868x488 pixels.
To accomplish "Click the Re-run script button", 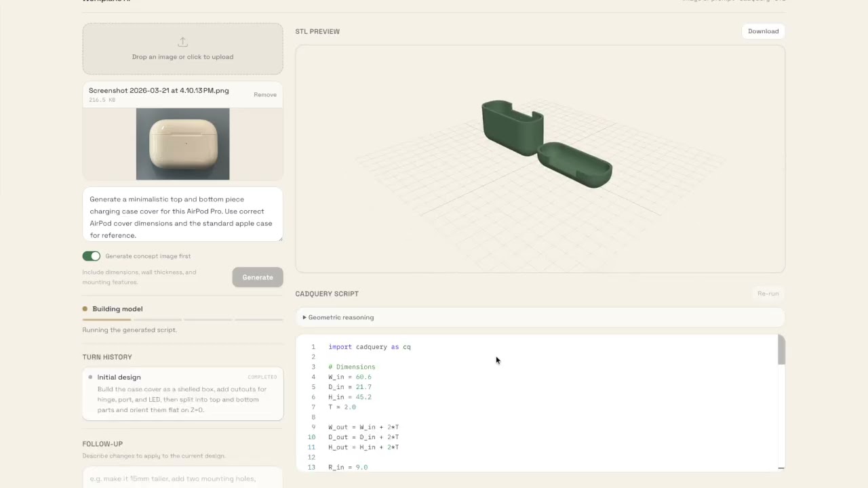I will point(768,293).
